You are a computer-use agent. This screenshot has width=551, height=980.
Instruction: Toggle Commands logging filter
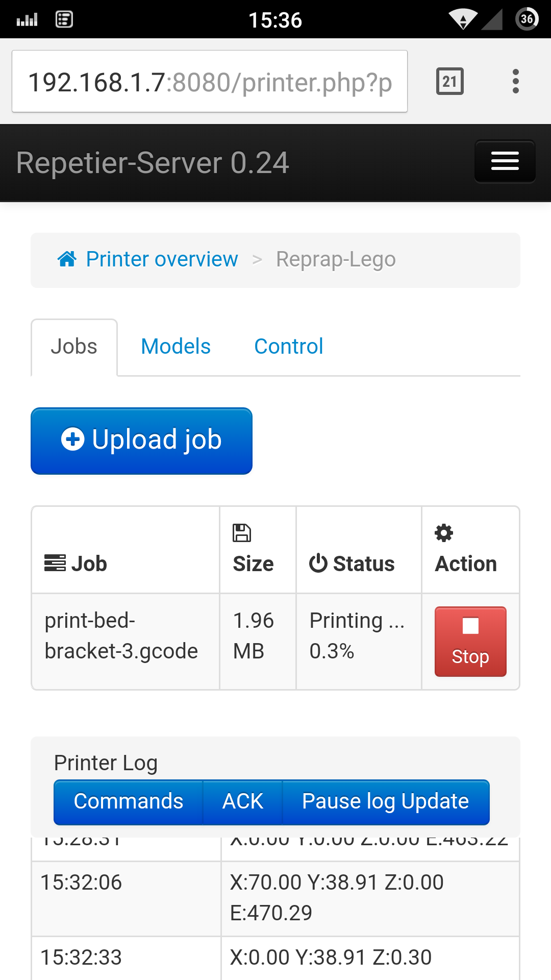128,801
